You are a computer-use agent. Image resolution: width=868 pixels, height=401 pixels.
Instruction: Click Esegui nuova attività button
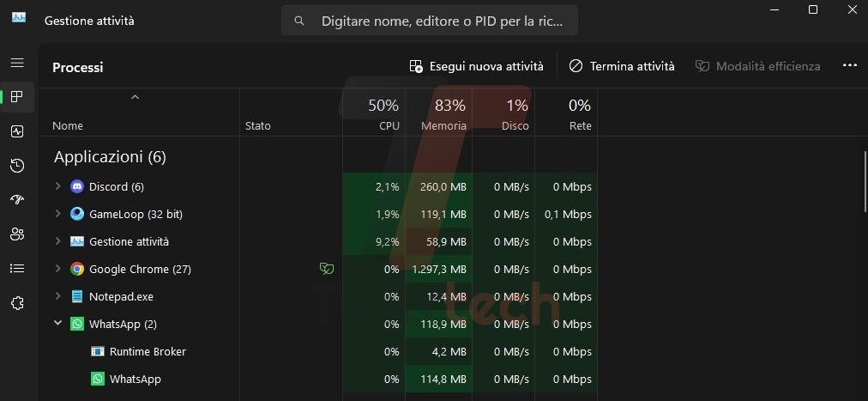click(x=477, y=66)
